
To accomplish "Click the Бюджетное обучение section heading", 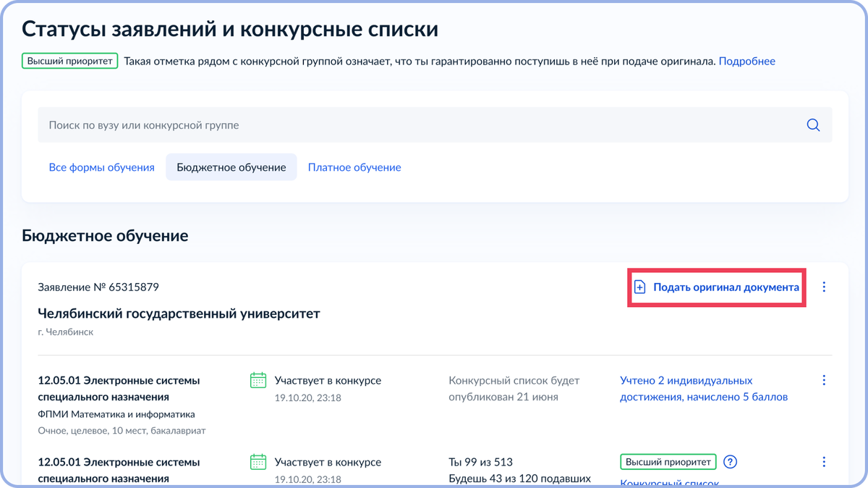I will (x=105, y=236).
